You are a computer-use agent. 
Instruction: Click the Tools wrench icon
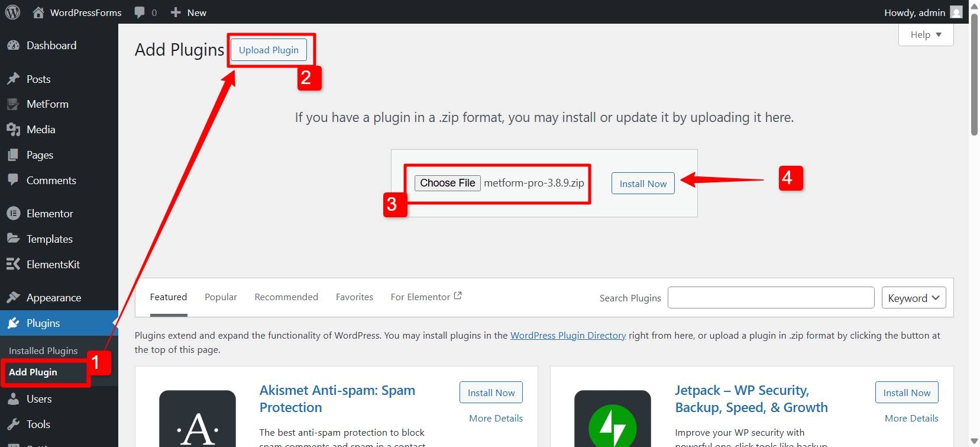pos(13,425)
